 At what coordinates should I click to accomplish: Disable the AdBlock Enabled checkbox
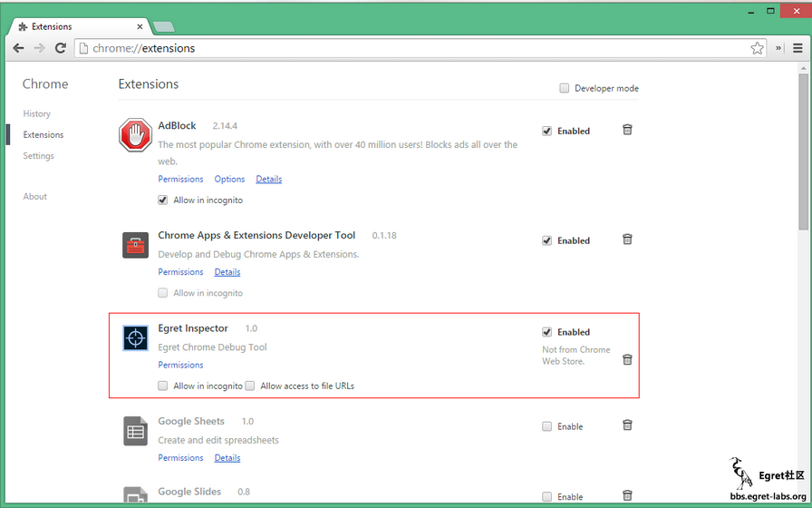click(547, 131)
